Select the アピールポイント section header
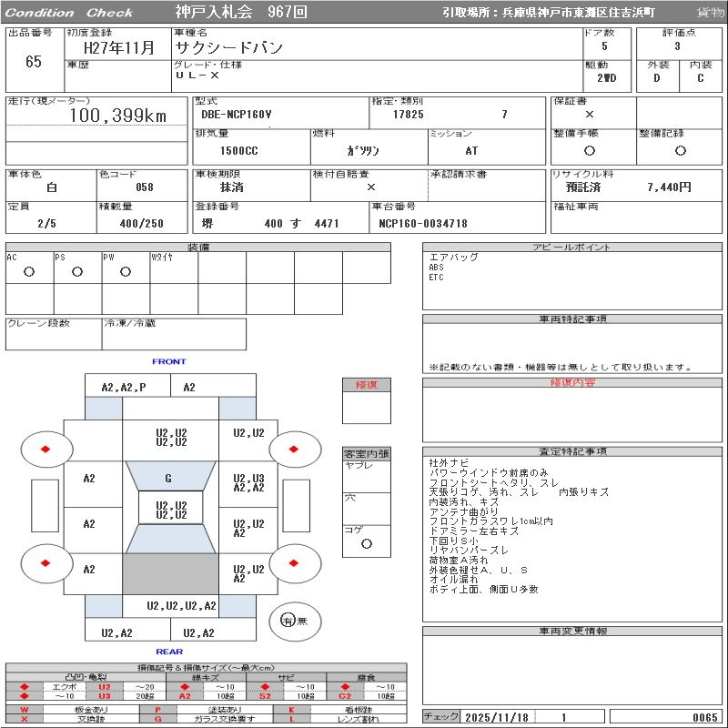This screenshot has height=728, width=728. point(572,248)
